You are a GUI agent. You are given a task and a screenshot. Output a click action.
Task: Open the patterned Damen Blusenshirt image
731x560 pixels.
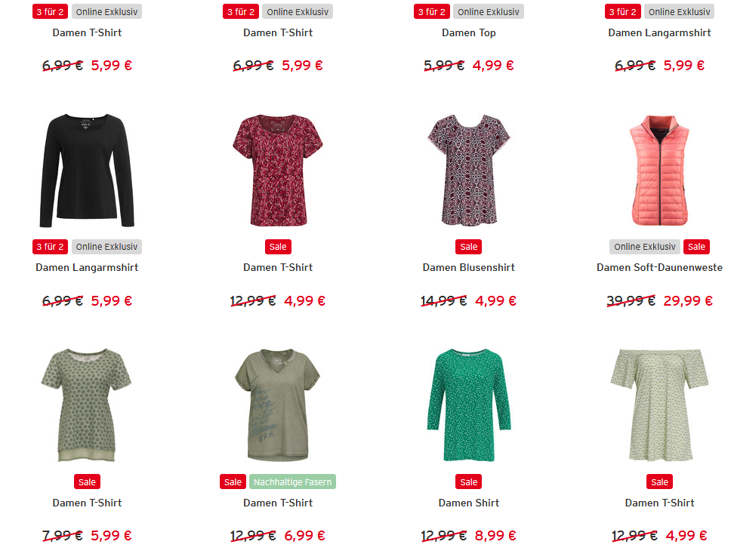[x=469, y=170]
